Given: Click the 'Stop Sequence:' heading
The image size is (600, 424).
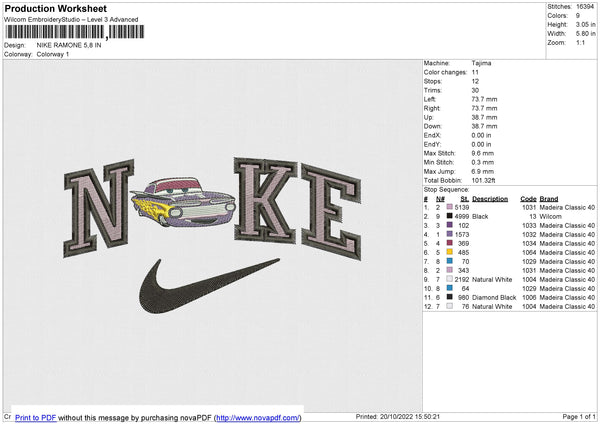Looking at the screenshot, I should 447,189.
